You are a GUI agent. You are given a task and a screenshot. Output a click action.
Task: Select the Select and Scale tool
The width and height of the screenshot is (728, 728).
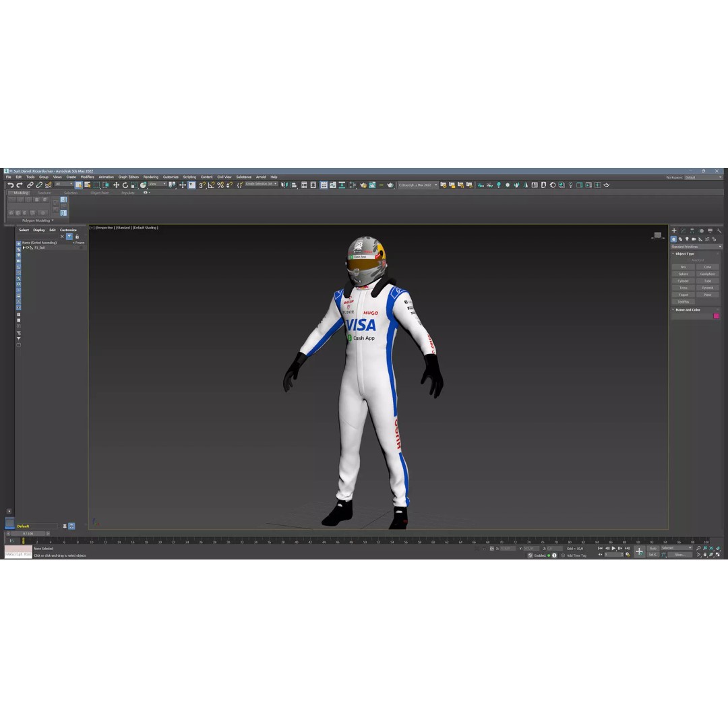point(134,185)
